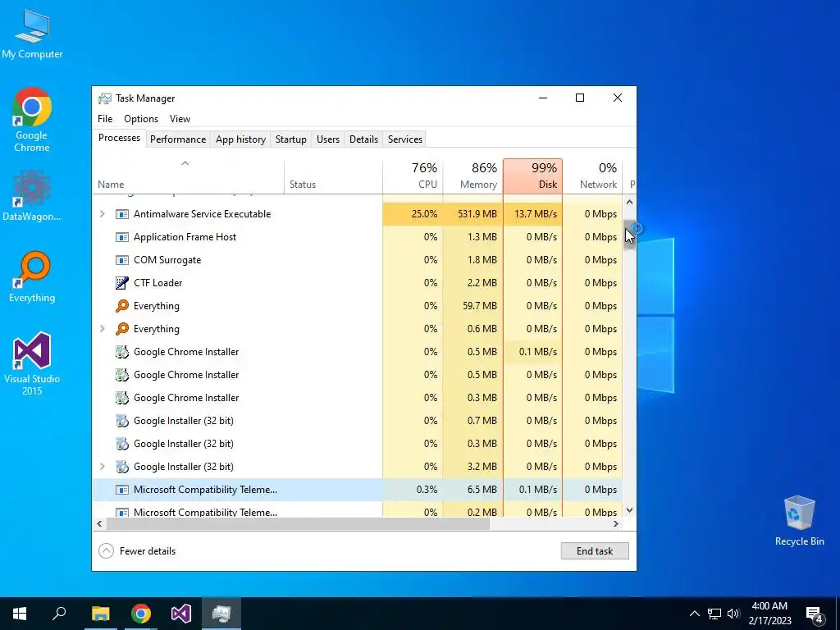Open the Recycle Bin
The height and width of the screenshot is (630, 840).
[799, 521]
